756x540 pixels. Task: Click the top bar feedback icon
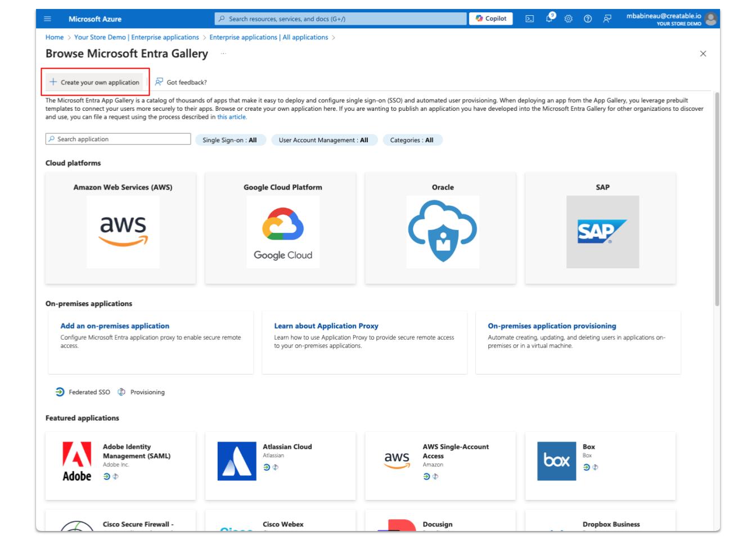607,19
